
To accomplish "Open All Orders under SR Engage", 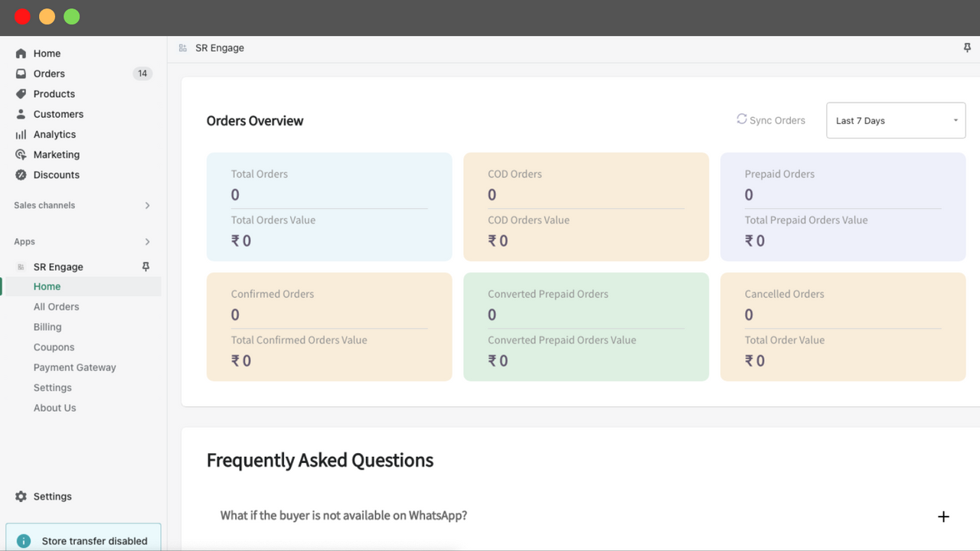I will [56, 307].
